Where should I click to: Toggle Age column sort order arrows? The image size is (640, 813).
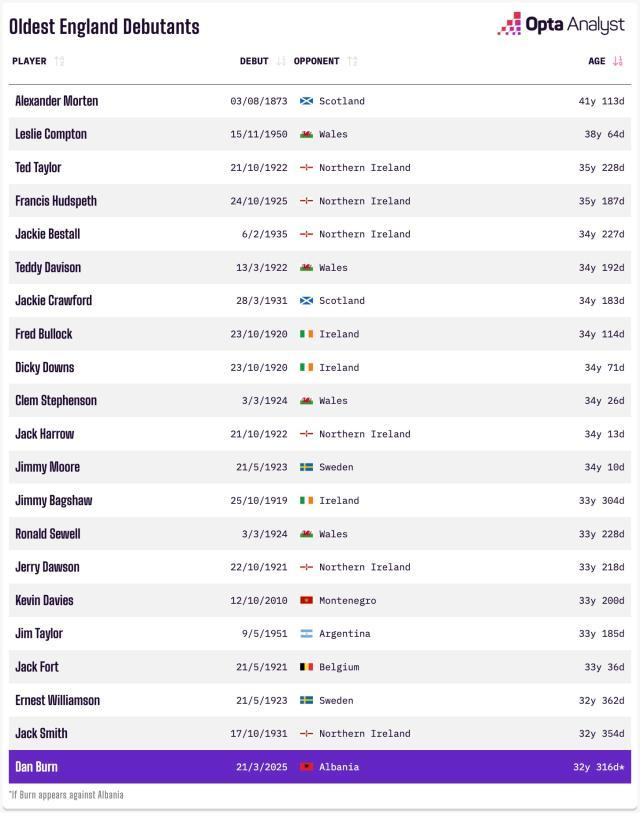618,61
